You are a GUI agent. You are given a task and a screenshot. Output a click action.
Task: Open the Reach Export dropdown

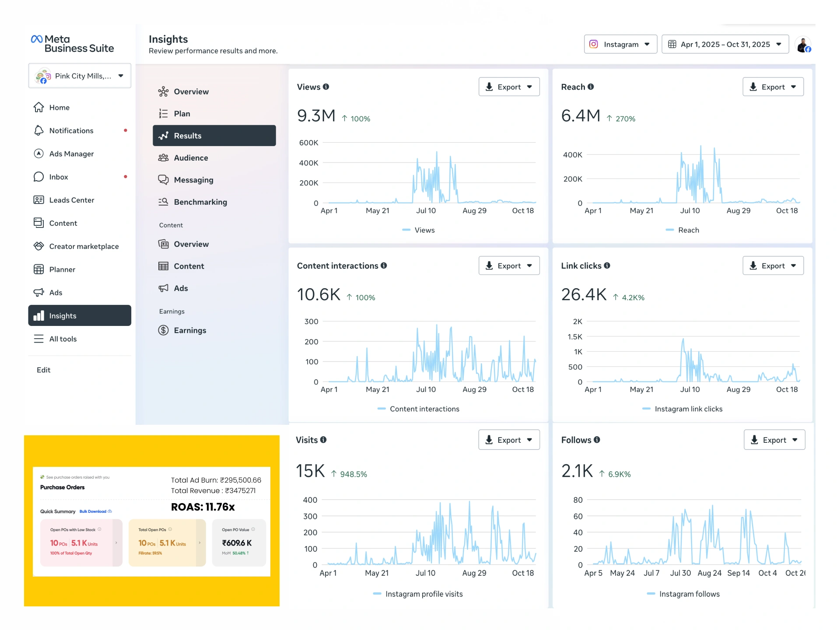tap(773, 87)
